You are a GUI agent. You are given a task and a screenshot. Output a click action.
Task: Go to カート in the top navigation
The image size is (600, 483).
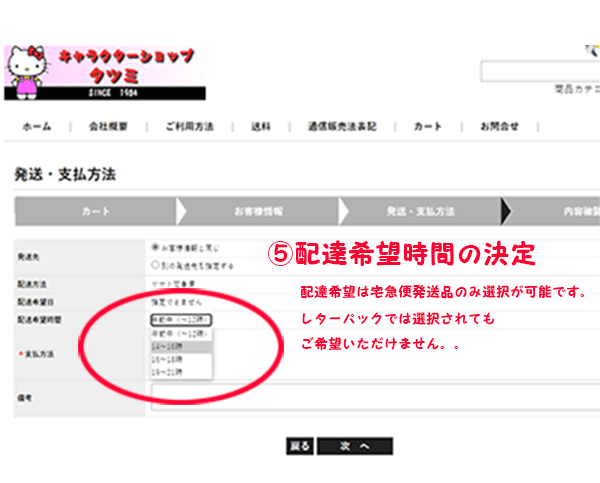coord(427,127)
